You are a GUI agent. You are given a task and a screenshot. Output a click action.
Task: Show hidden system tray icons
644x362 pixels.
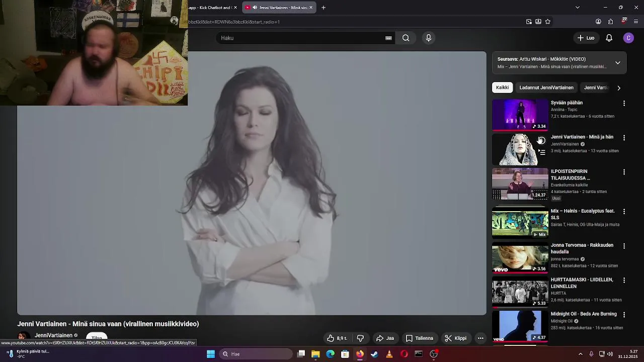[580, 354]
